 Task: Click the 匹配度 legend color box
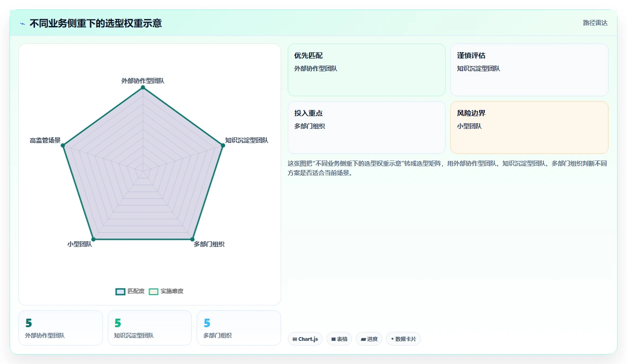pos(120,291)
